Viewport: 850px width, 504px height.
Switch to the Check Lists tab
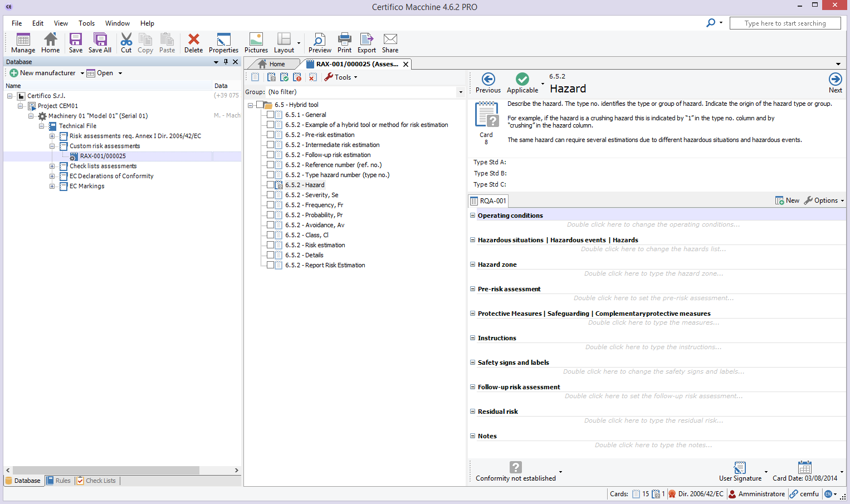point(96,481)
